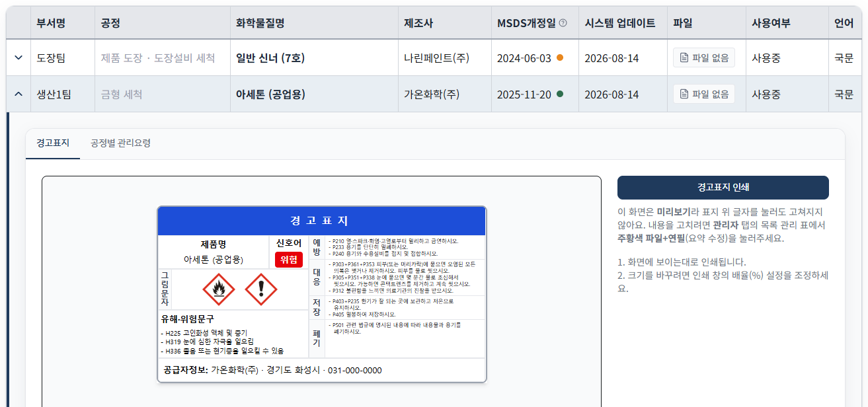Screen dimensions: 868x407
Task: Click the exclamation mark hazard pictogram
Action: (x=261, y=289)
